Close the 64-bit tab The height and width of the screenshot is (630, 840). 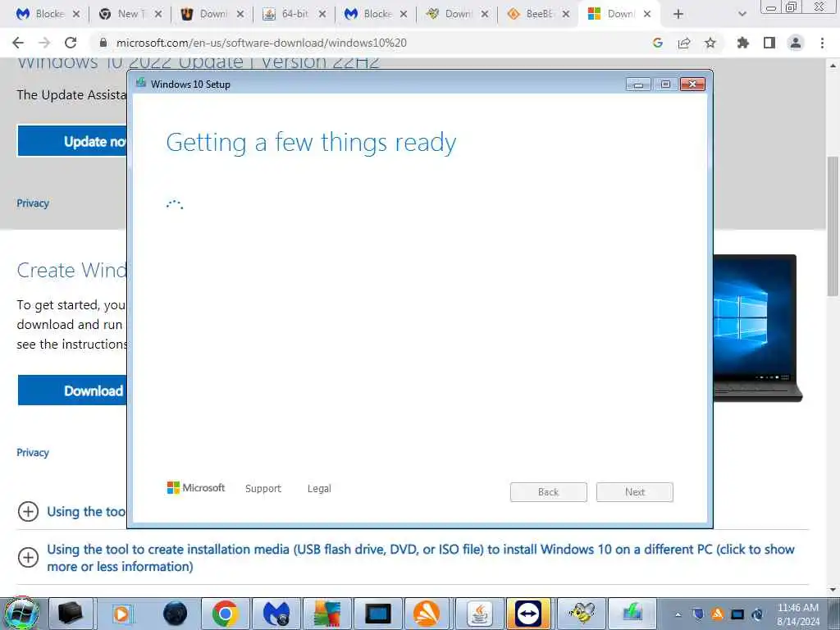(x=322, y=14)
